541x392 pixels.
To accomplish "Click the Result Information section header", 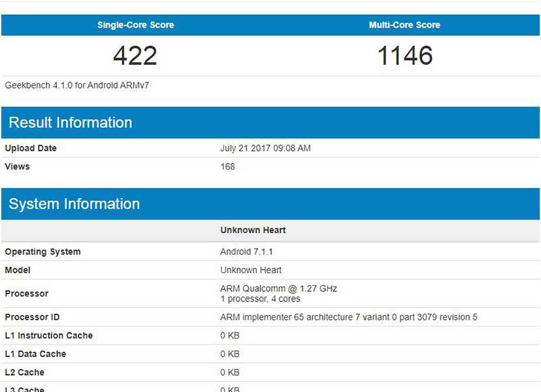I will [x=70, y=122].
